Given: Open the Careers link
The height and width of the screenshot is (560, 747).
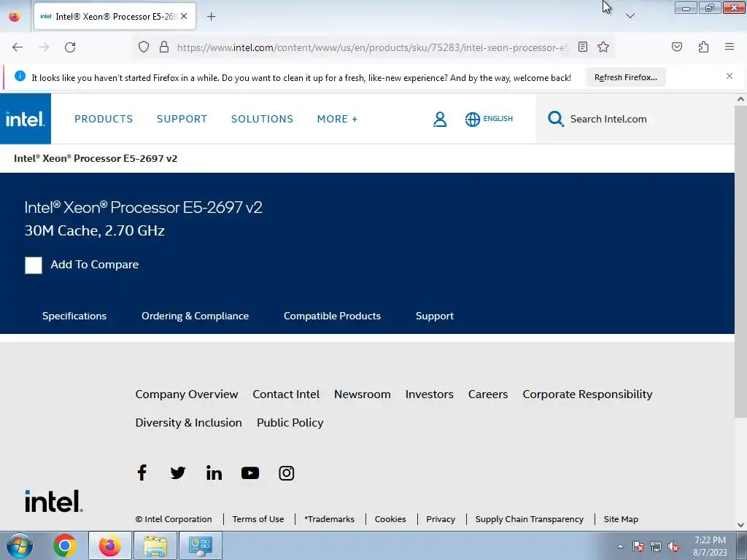Looking at the screenshot, I should pyautogui.click(x=488, y=394).
